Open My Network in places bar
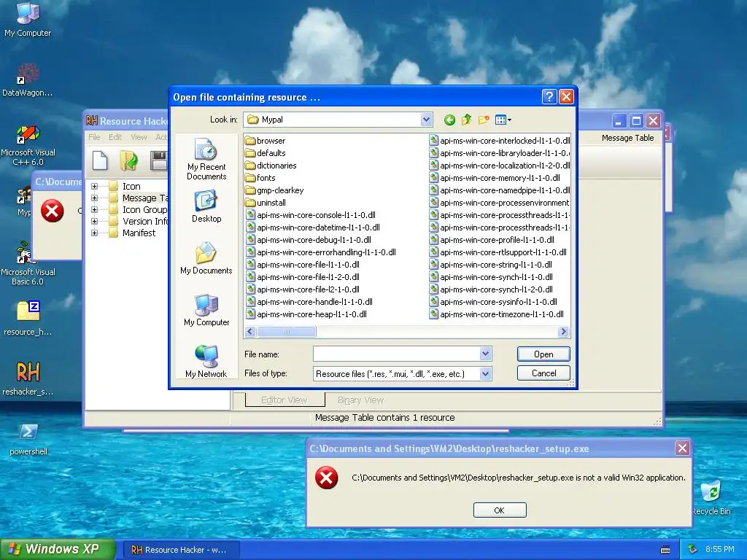 coord(206,362)
